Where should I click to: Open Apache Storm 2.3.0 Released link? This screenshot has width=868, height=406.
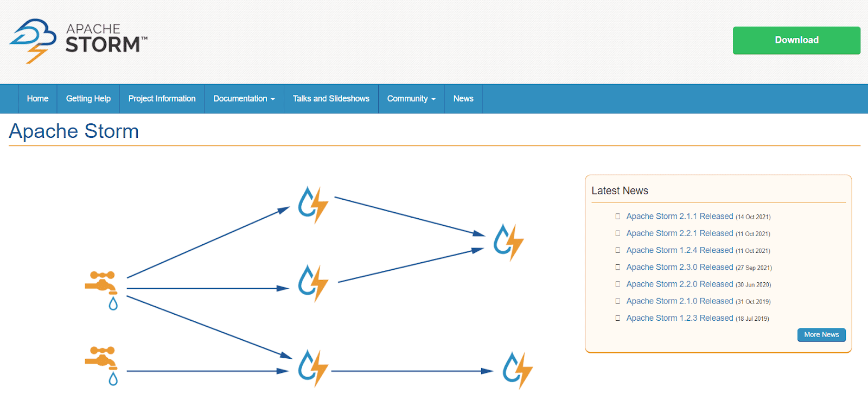click(680, 267)
